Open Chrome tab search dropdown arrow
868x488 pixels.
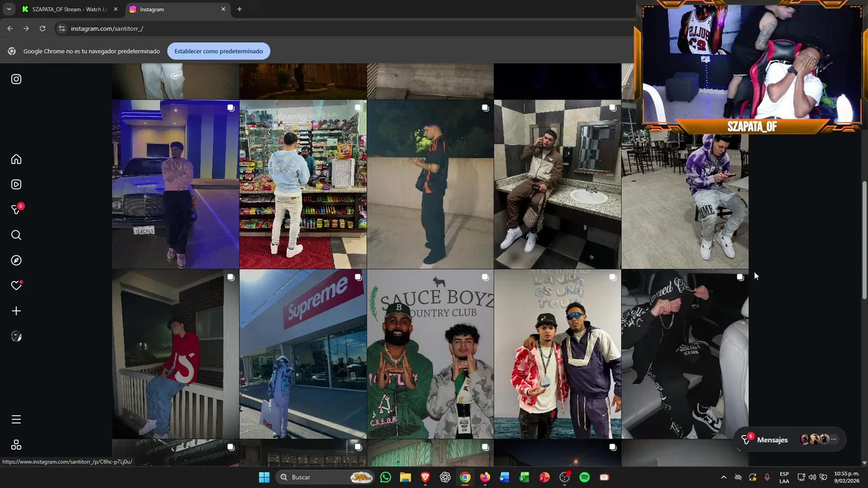pyautogui.click(x=8, y=9)
